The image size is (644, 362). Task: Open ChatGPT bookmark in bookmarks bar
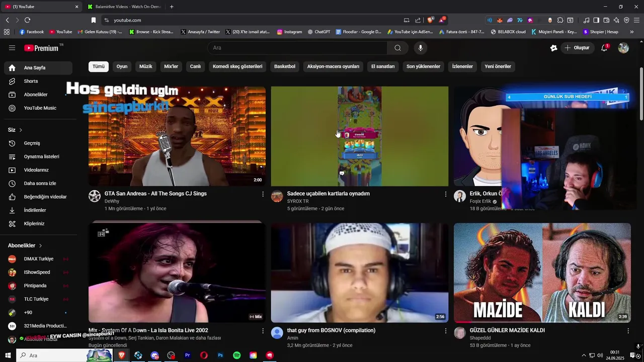pyautogui.click(x=318, y=32)
